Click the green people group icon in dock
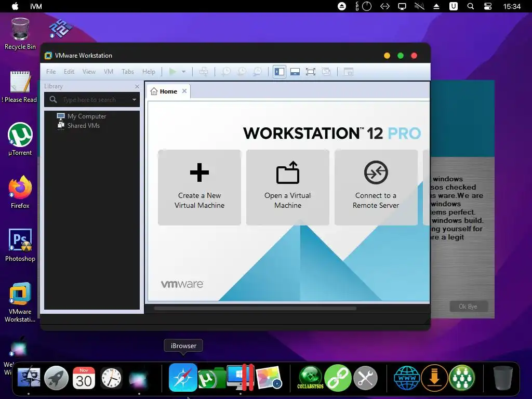The image size is (532, 399). pos(462,378)
